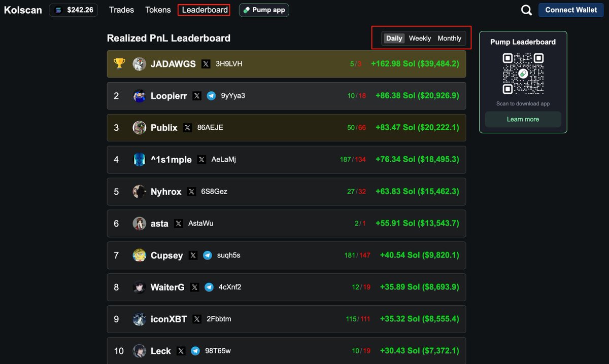
Task: Click the X icon next to iconXBT
Action: tap(197, 319)
